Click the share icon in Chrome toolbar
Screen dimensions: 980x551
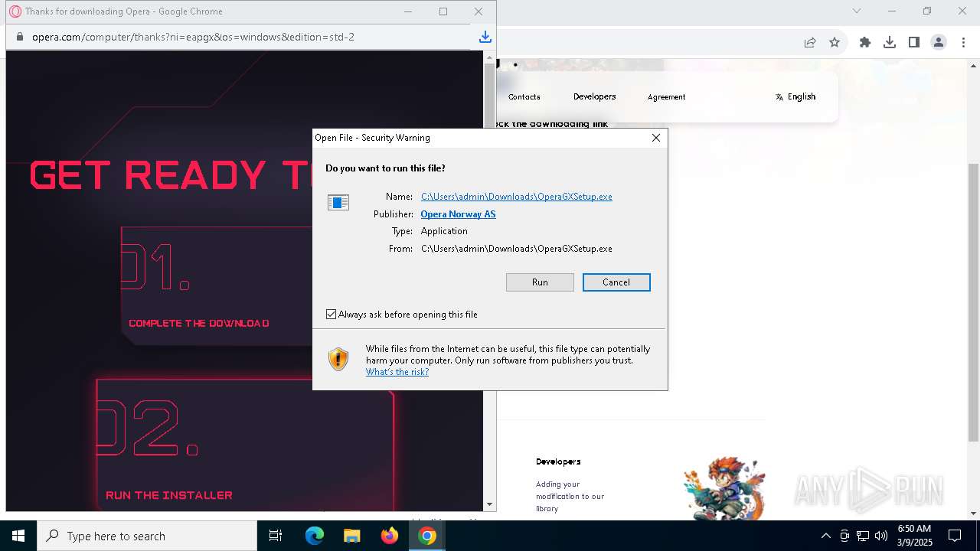click(810, 43)
